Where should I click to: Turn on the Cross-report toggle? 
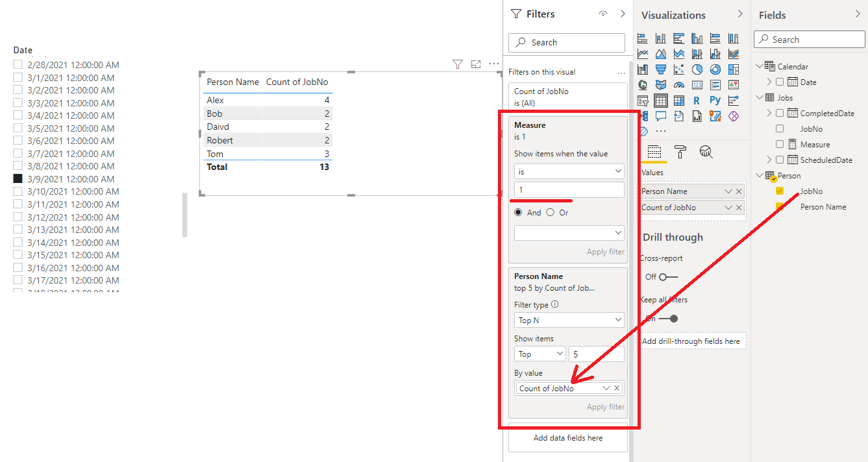pos(668,277)
